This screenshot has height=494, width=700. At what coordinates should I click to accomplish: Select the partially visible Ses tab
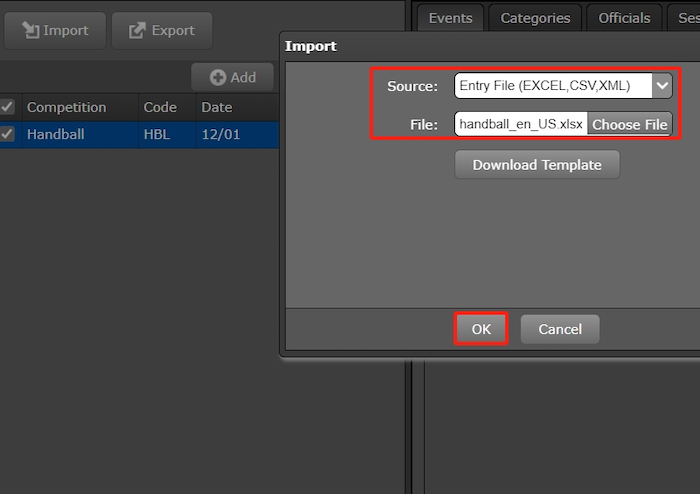687,17
